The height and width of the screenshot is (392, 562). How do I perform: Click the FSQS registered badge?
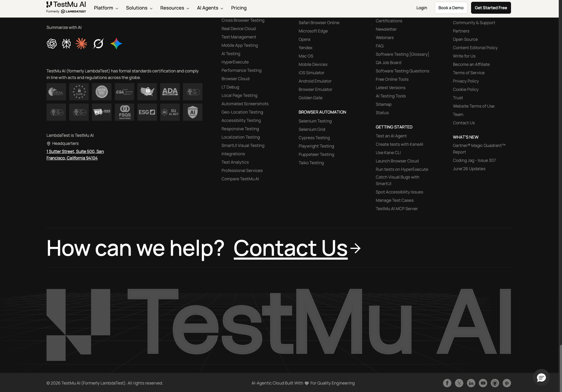[124, 112]
